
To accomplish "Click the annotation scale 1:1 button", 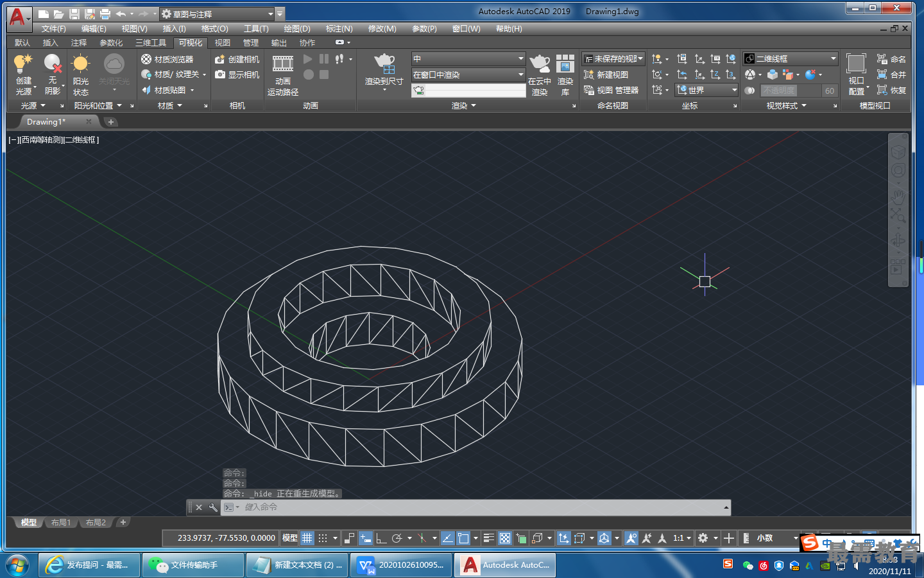I will pyautogui.click(x=681, y=538).
